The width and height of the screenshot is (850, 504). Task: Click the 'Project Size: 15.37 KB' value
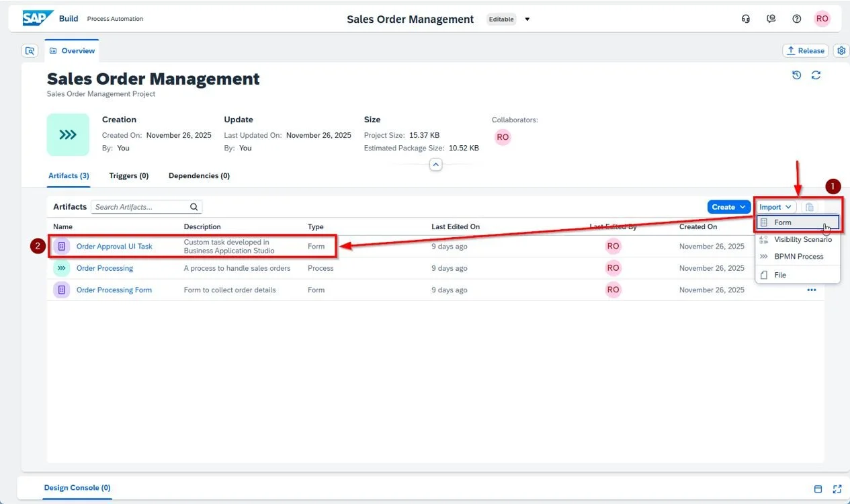402,135
